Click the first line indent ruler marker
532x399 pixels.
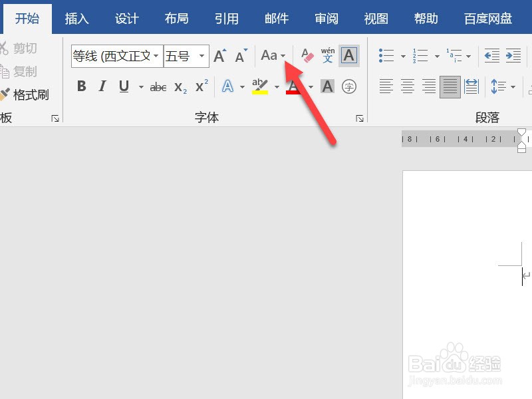pos(522,132)
